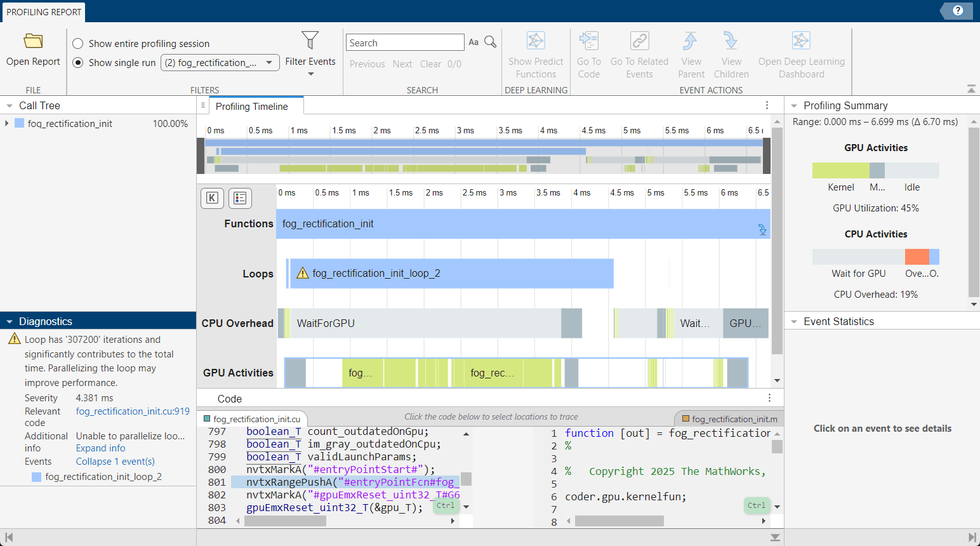Image resolution: width=980 pixels, height=546 pixels.
Task: Click the Expand info link
Action: 101,448
